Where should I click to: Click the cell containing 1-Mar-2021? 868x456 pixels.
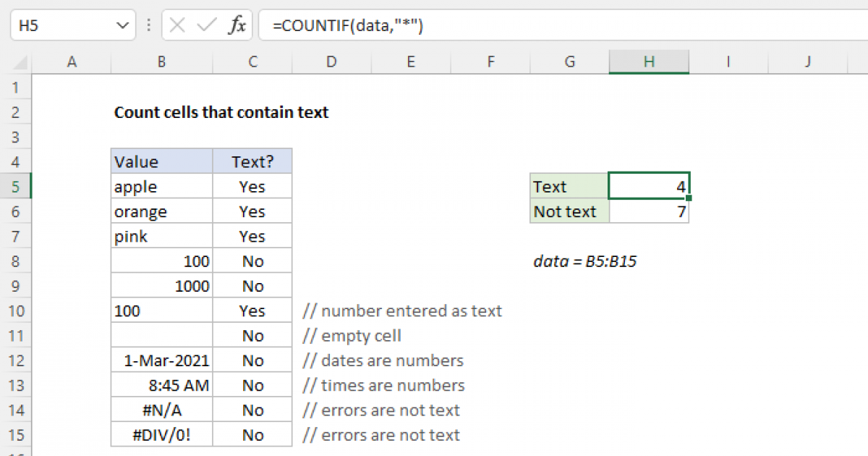161,360
